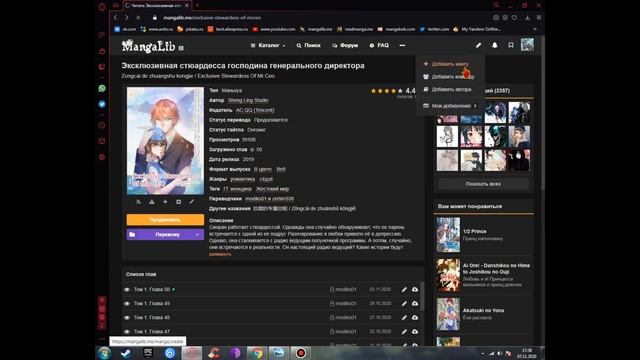640x360 pixels.
Task: Download Глава 47 via cloud icon
Action: pyautogui.click(x=415, y=331)
